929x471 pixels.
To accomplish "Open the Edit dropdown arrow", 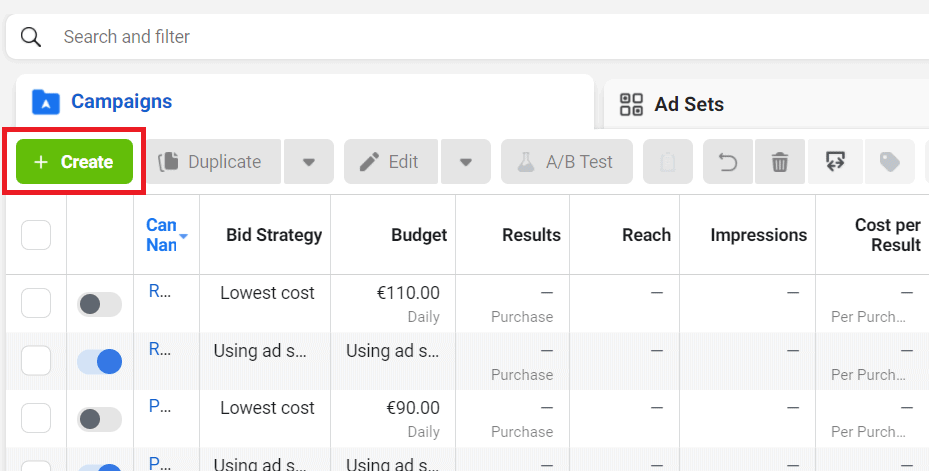I will [466, 162].
